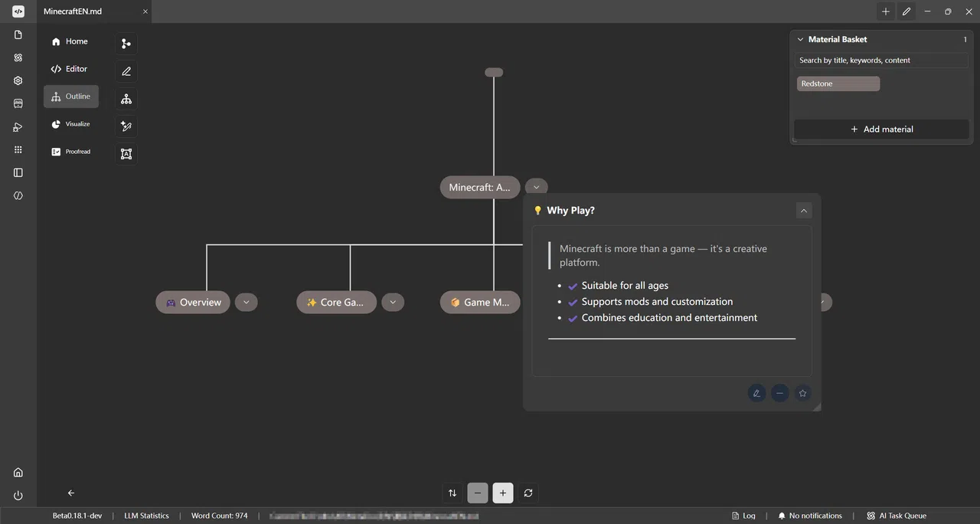
Task: Select the Overview node
Action: click(193, 302)
